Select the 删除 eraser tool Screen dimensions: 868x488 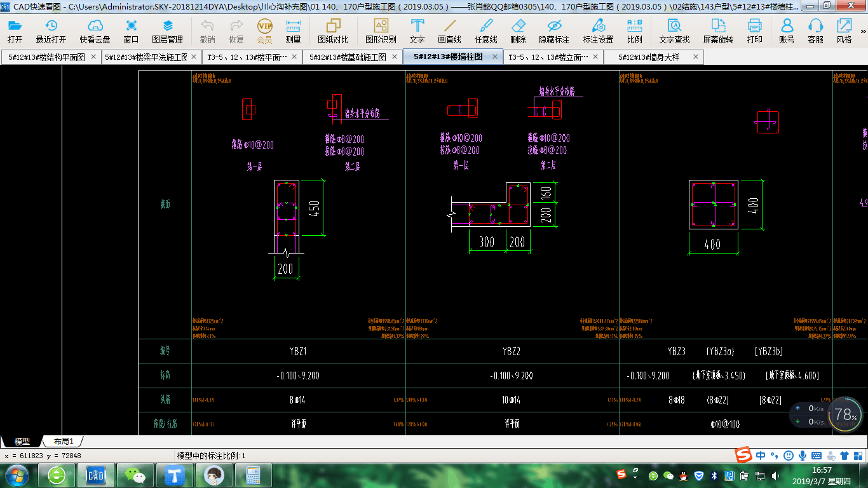pyautogui.click(x=518, y=31)
